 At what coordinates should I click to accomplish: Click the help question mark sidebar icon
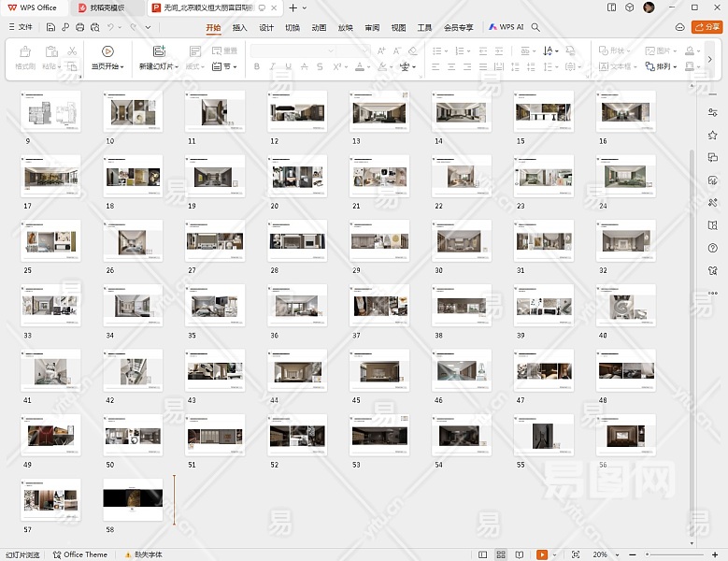pyautogui.click(x=712, y=246)
